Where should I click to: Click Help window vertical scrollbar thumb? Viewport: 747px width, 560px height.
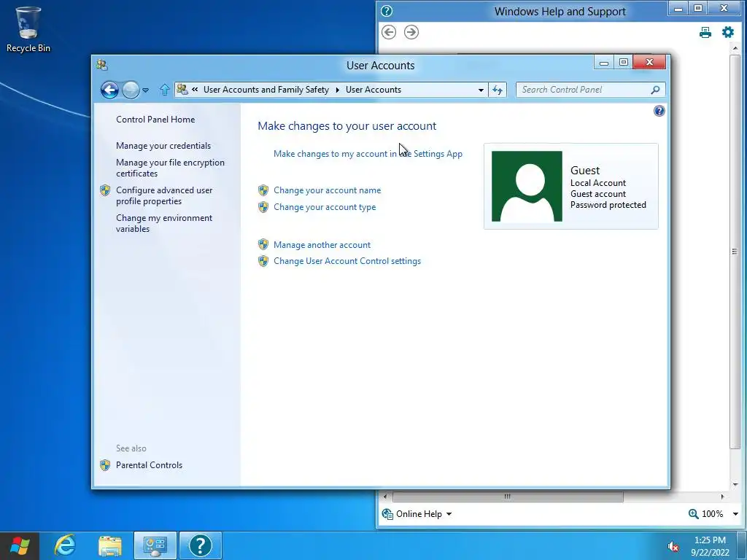point(735,252)
